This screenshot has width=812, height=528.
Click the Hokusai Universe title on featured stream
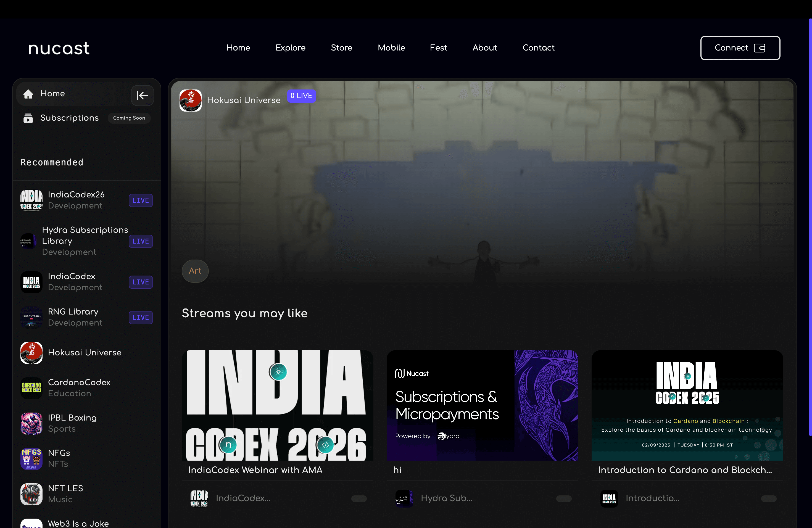(x=244, y=100)
